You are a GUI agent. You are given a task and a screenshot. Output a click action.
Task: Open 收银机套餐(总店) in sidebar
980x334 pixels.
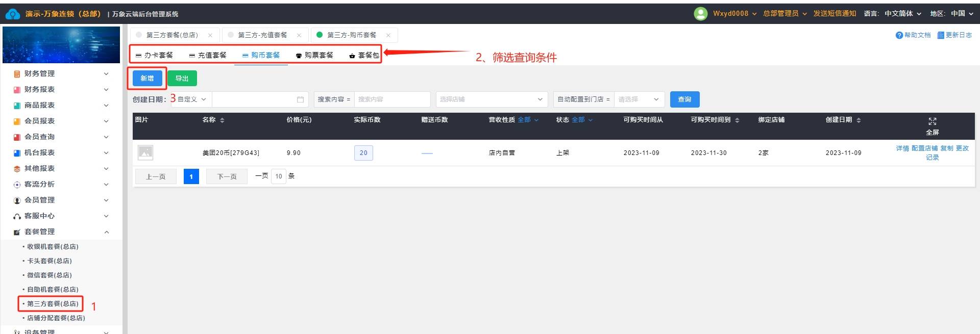tap(53, 247)
